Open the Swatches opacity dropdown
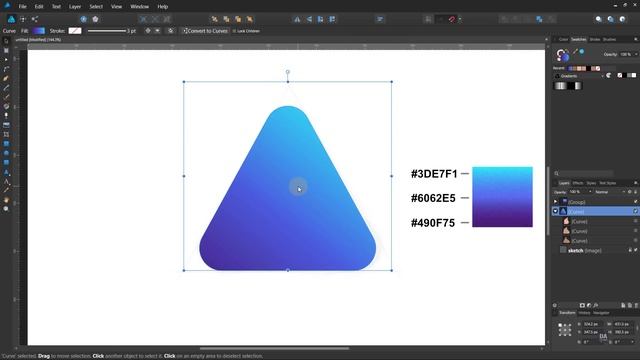Image resolution: width=640 pixels, height=360 pixels. coord(636,54)
